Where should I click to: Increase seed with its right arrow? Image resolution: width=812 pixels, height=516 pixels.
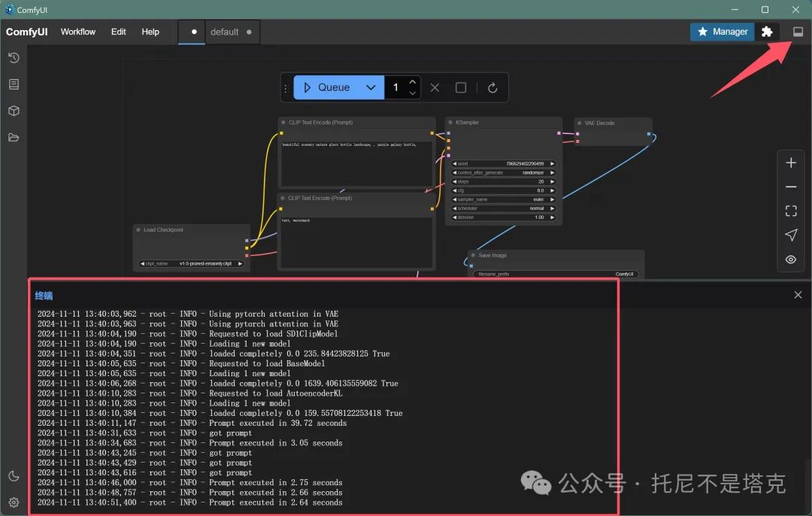pos(552,164)
